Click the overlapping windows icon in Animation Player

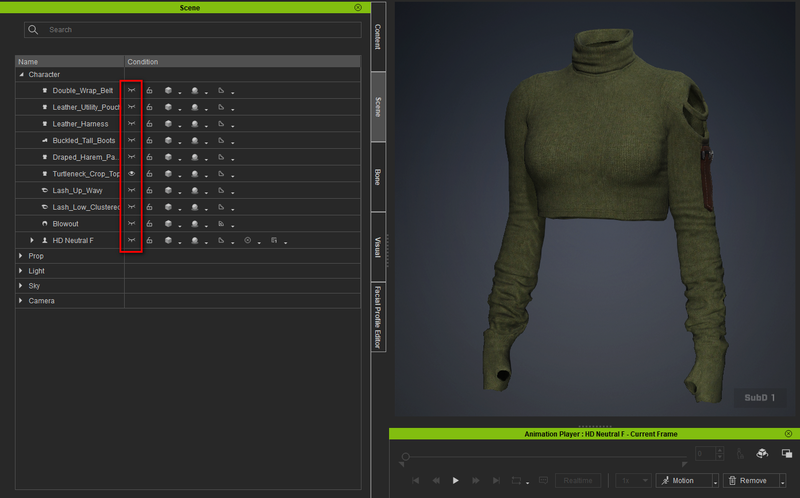click(787, 453)
